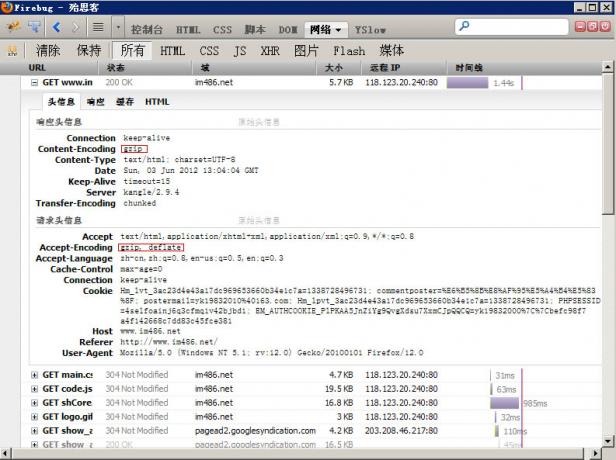Image resolution: width=616 pixels, height=460 pixels.
Task: Expand the GET main.cs request row
Action: (x=35, y=375)
